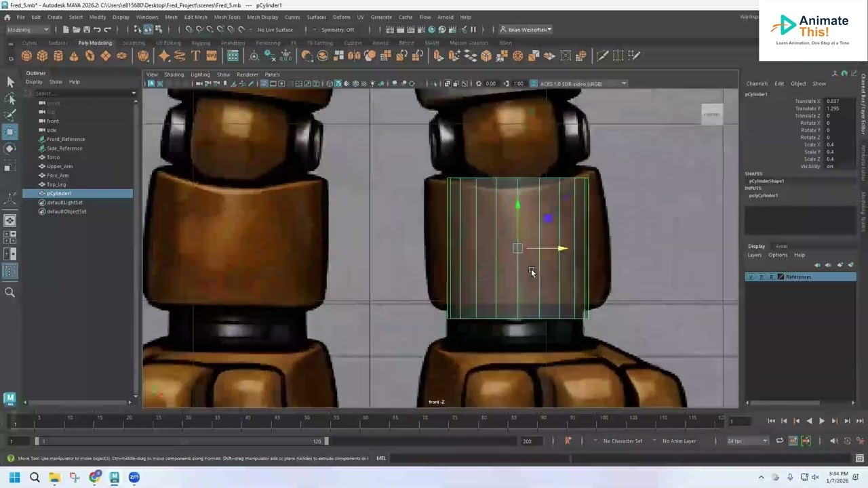Open the scene file icon in status line
868x488 pixels.
pos(76,30)
